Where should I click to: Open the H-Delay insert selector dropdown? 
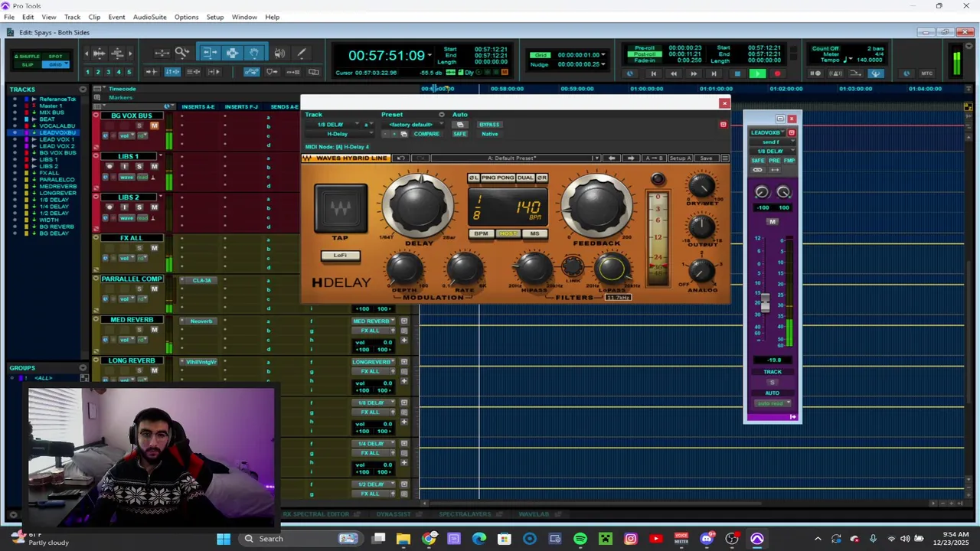pyautogui.click(x=338, y=134)
